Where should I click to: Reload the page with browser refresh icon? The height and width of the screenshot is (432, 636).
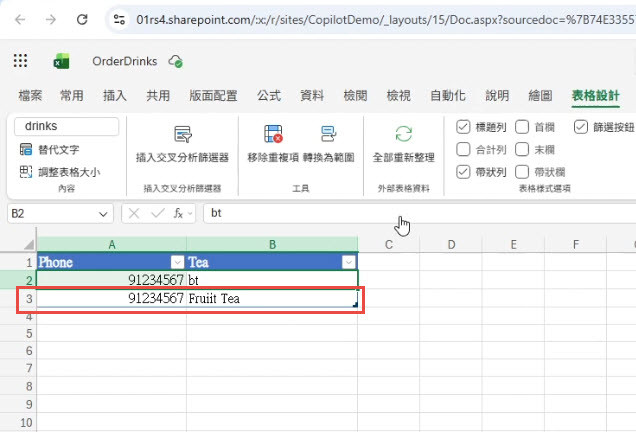(x=82, y=19)
